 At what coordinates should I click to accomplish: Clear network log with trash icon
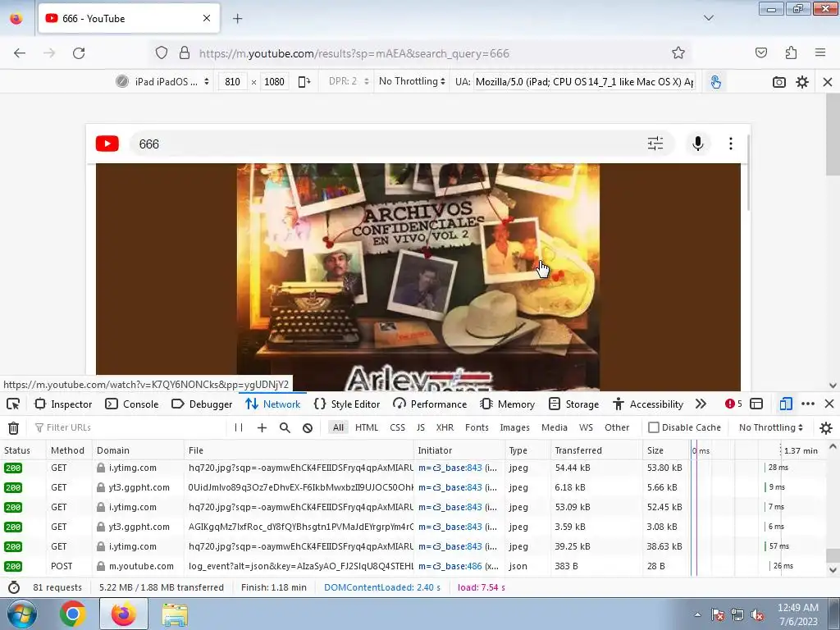tap(13, 428)
